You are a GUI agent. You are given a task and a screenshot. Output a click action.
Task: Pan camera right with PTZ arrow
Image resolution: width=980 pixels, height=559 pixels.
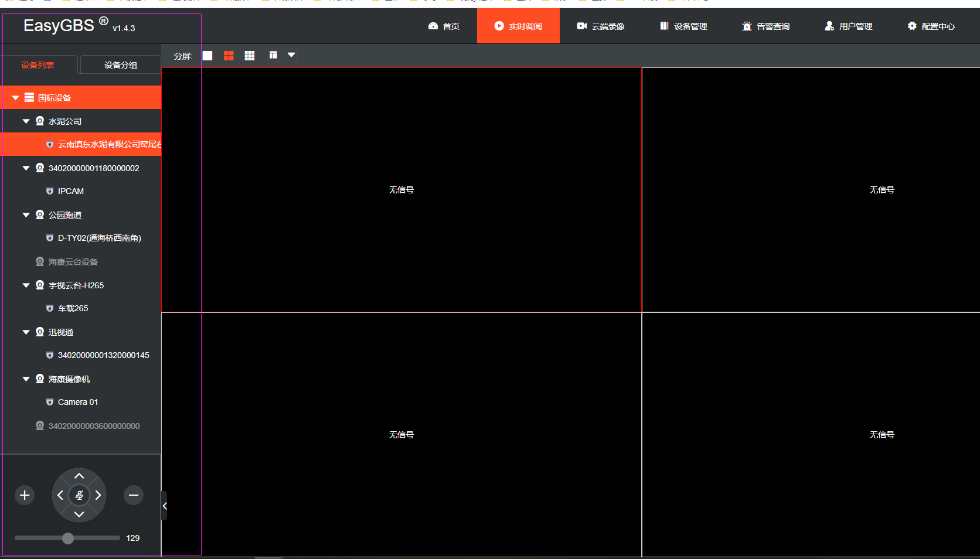click(x=98, y=495)
